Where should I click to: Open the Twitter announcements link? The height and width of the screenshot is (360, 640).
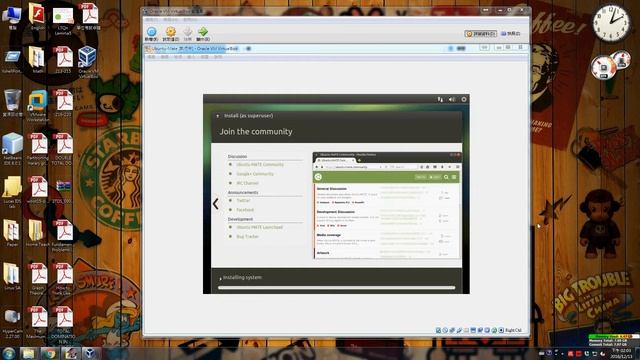click(x=243, y=200)
